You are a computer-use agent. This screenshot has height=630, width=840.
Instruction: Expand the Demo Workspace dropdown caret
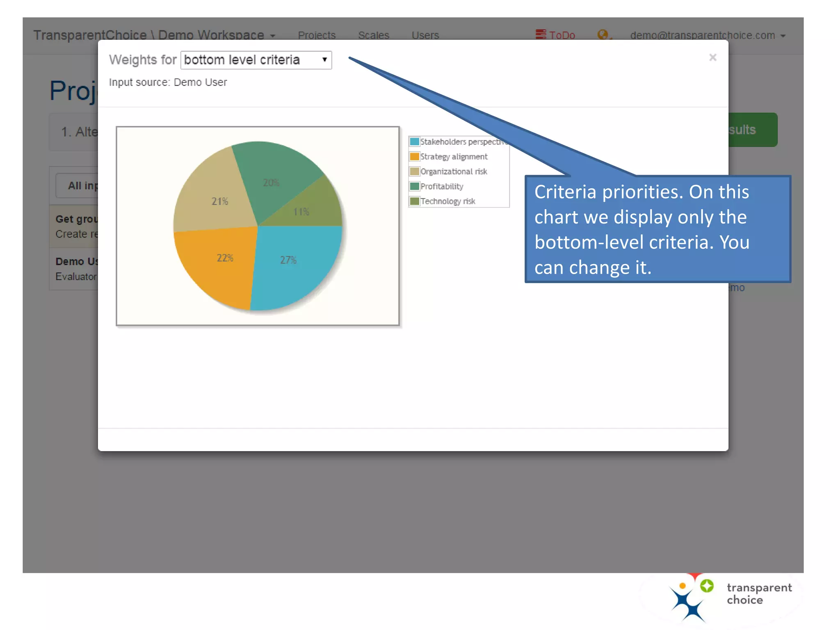coord(273,36)
